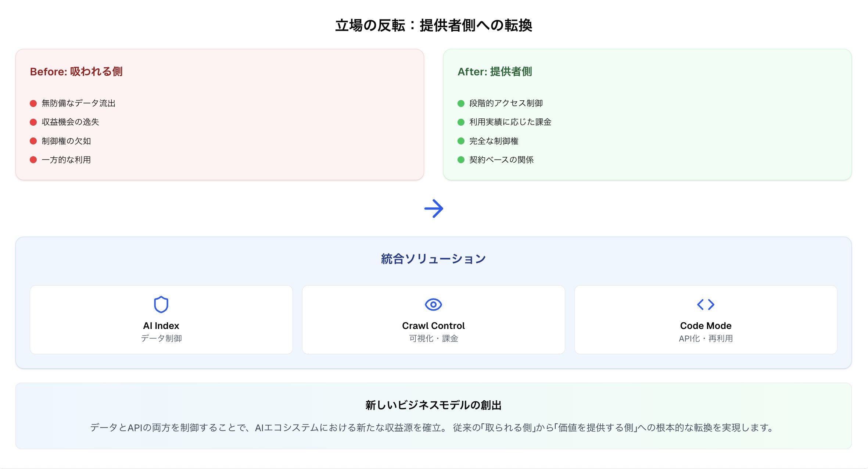Click the 新しいビジネスモデルの創出 heading

(433, 405)
